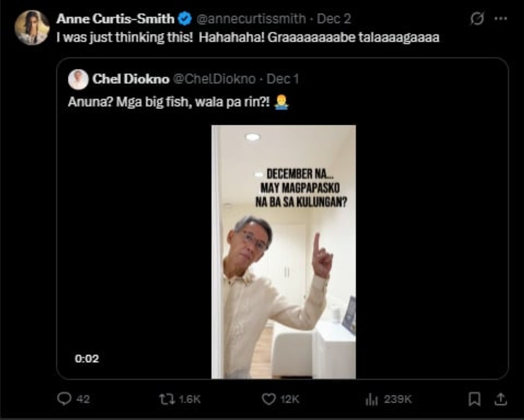Viewport: 524px width, 420px height.
Task: Open Anne Curtis-Smith display name link
Action: pos(115,19)
